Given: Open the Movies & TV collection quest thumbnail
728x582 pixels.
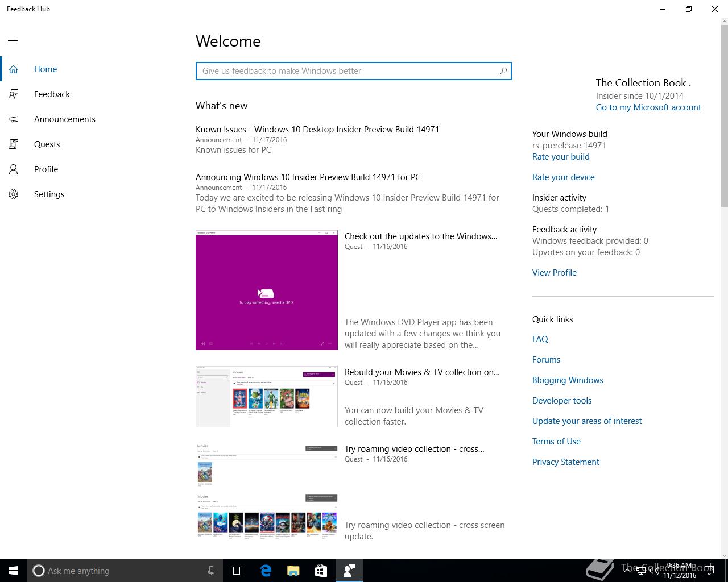Looking at the screenshot, I should [267, 397].
